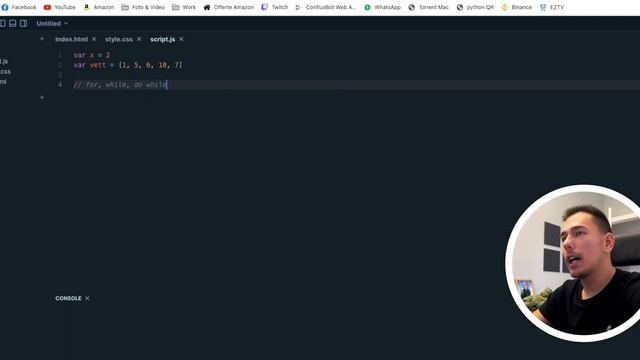Click the Binance logo icon
The image size is (640, 360).
[x=504, y=7]
